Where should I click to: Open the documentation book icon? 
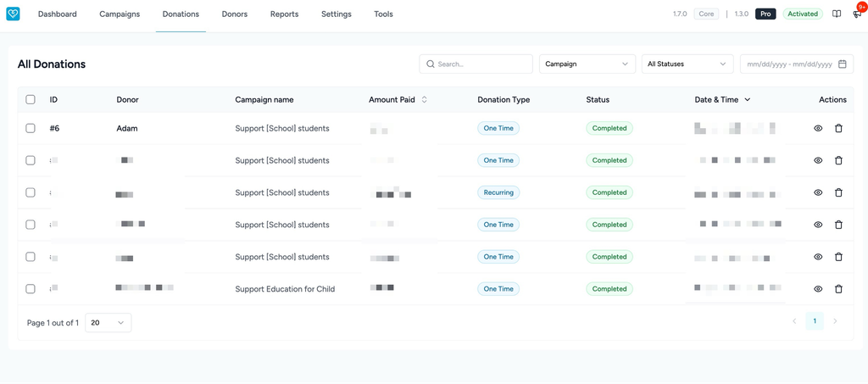tap(837, 14)
